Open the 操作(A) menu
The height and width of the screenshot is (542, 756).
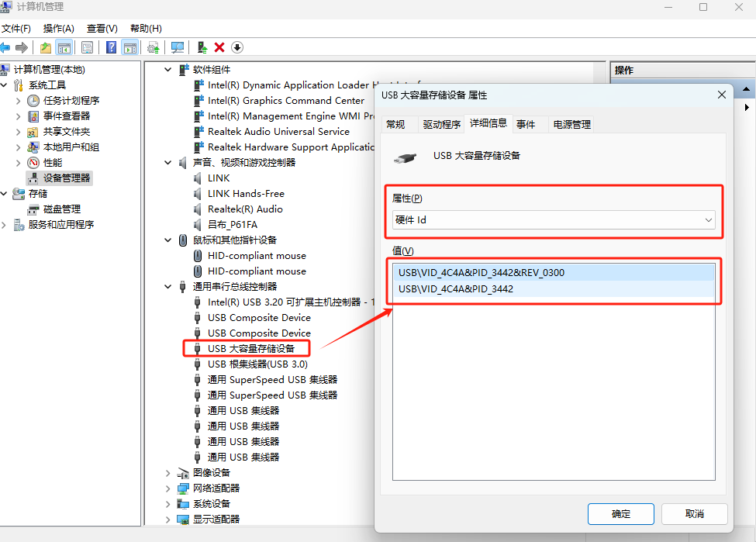(x=58, y=29)
